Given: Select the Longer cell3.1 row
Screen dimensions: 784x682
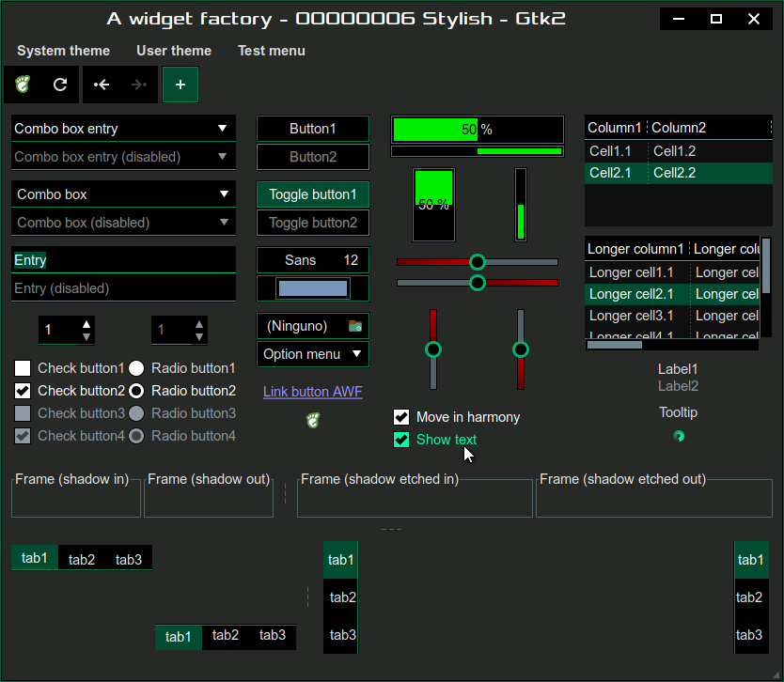Looking at the screenshot, I should coord(672,316).
